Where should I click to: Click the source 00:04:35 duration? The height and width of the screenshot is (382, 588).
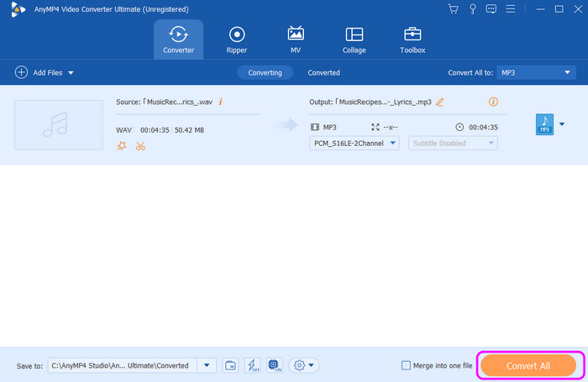point(155,130)
